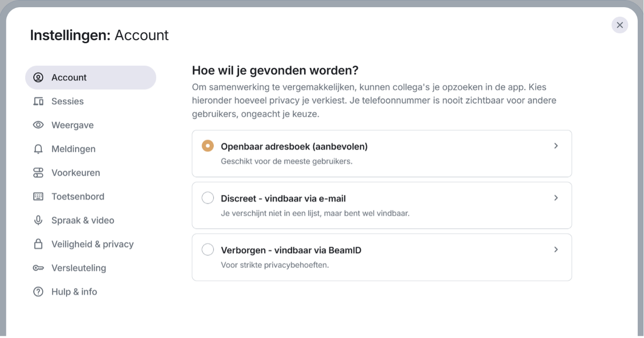The width and height of the screenshot is (644, 338).
Task: Click the Voorkeuren toggles icon
Action: (38, 173)
